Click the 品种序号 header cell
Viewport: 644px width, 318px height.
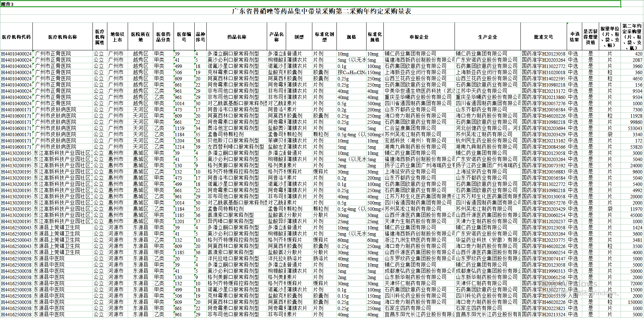[x=201, y=37]
